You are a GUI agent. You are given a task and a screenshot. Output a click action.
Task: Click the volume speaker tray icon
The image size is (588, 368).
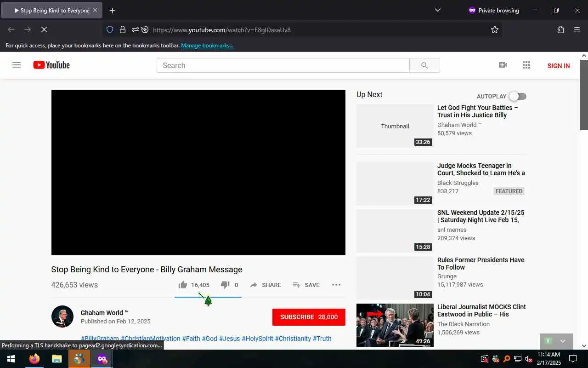pos(529,359)
